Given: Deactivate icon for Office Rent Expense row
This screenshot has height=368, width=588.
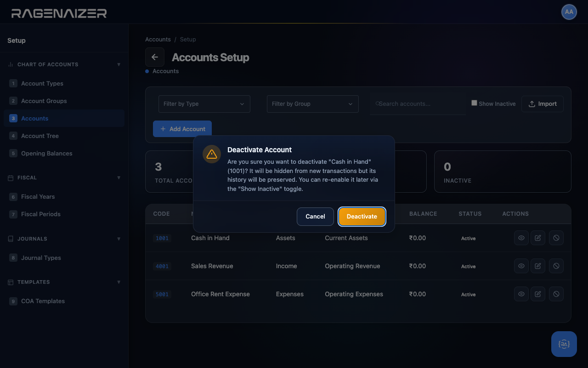Looking at the screenshot, I should (x=556, y=294).
